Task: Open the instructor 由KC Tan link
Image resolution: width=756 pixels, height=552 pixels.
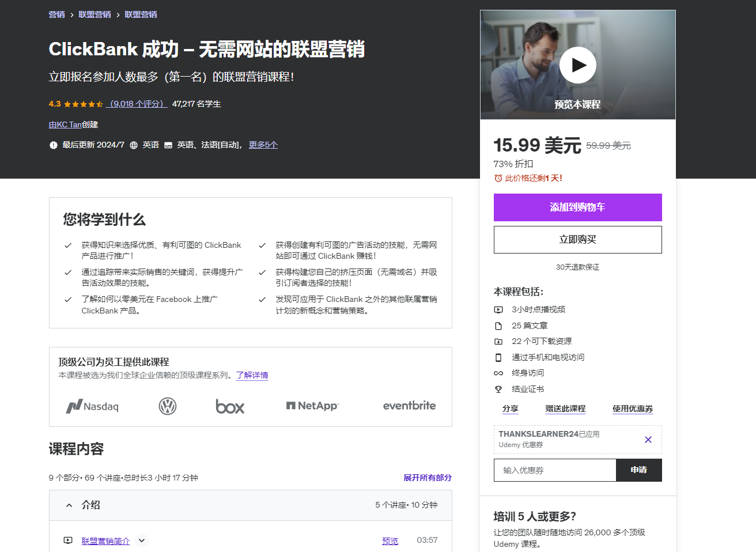Action: pyautogui.click(x=65, y=124)
